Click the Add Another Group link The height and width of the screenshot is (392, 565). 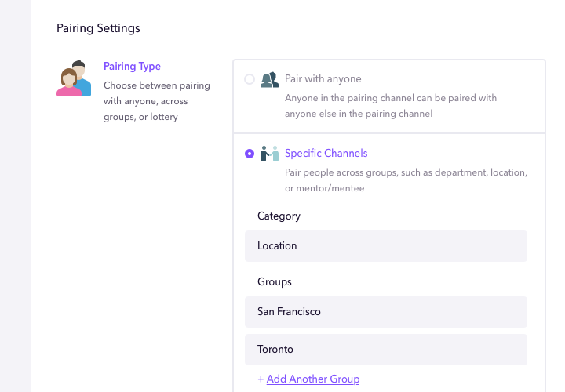tap(313, 379)
